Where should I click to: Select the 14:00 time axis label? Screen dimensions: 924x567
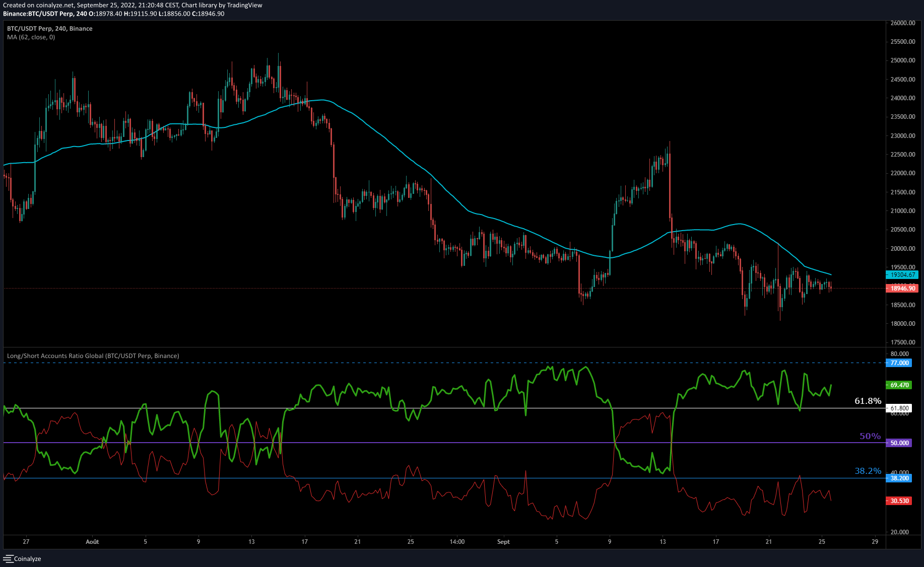point(457,542)
